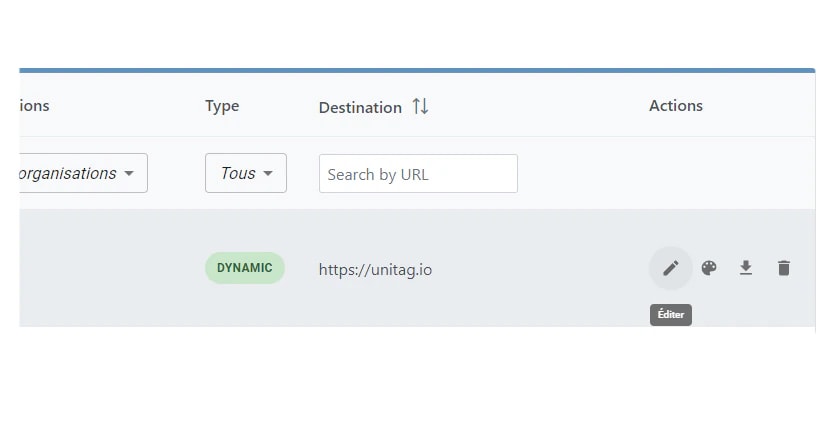The height and width of the screenshot is (427, 830).
Task: Open the Tous type filter dropdown
Action: pyautogui.click(x=246, y=173)
